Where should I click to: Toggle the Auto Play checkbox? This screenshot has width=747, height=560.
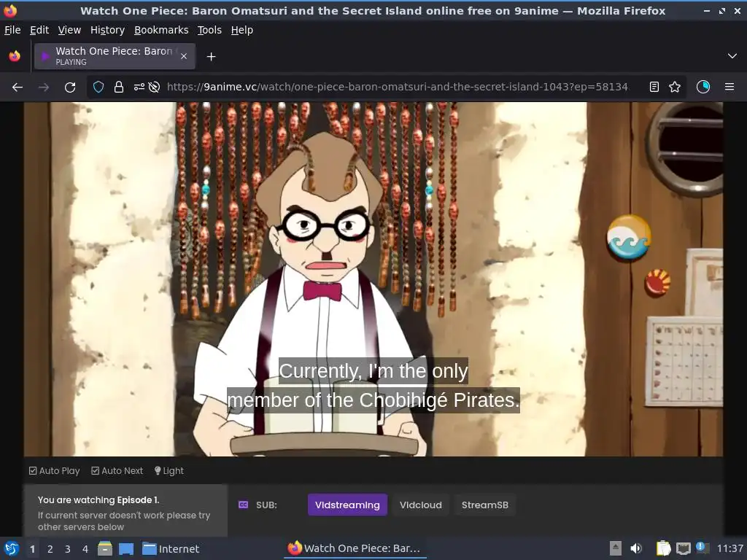click(33, 470)
